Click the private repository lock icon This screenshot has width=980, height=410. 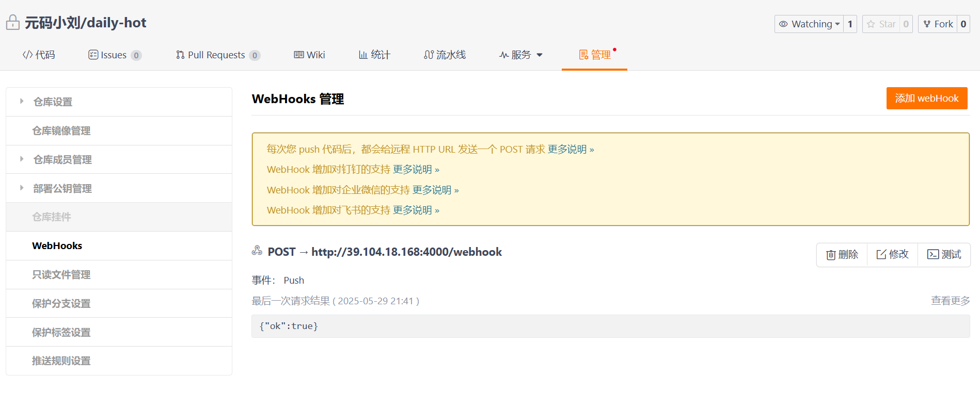click(x=13, y=23)
